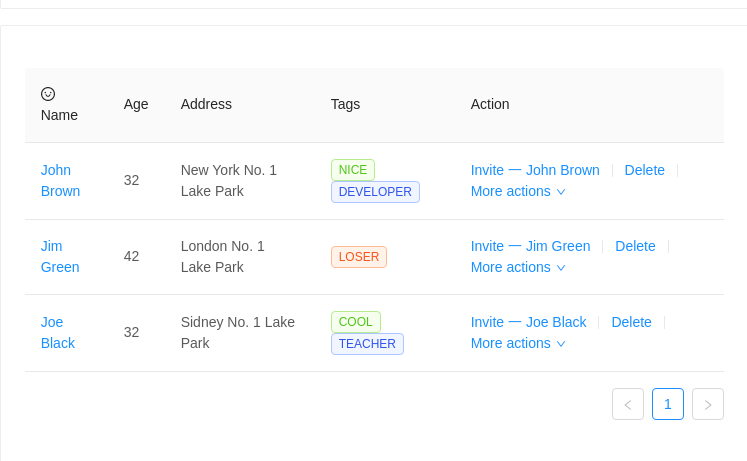The image size is (747, 461).
Task: Click the Tags column header
Action: click(x=345, y=104)
